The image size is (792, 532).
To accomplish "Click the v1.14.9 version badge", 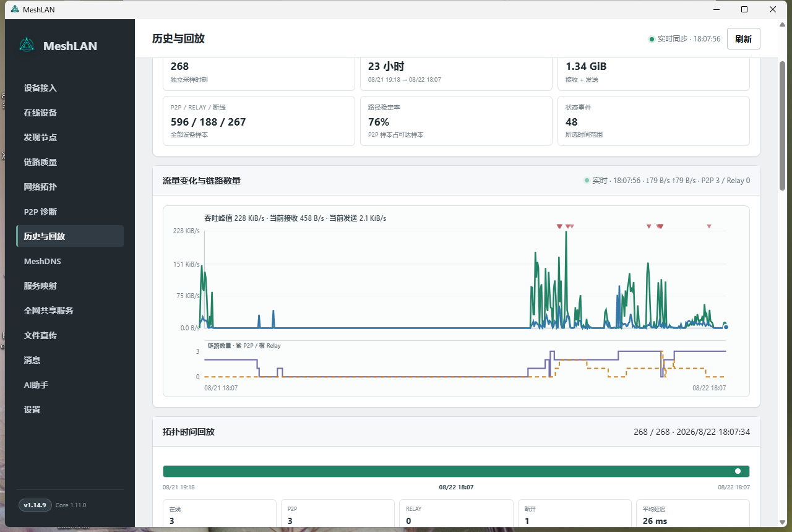I will point(35,505).
